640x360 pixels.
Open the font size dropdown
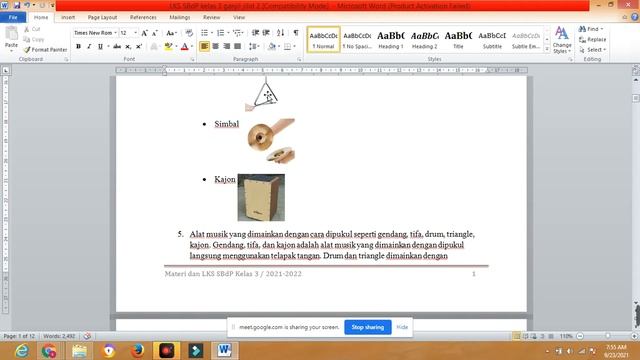point(136,33)
